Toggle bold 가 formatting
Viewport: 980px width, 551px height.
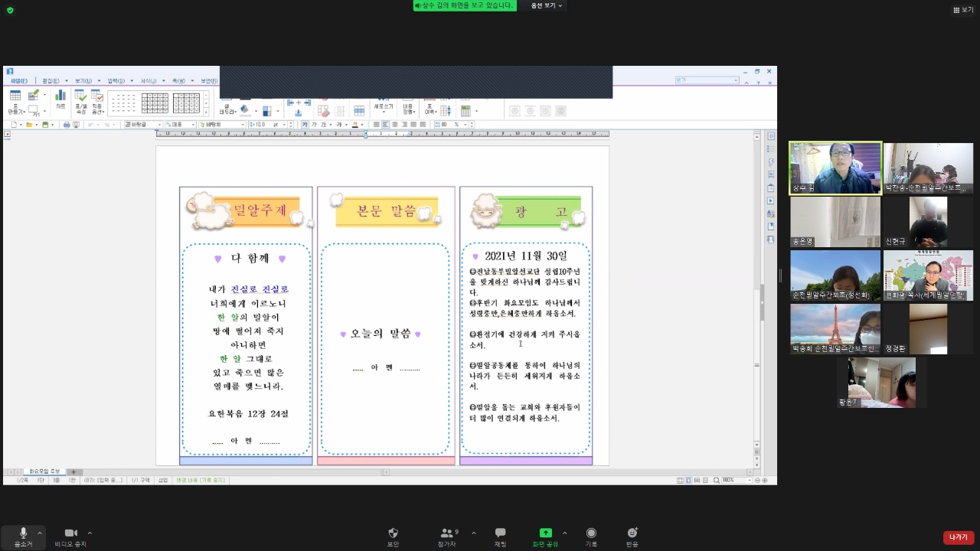305,124
